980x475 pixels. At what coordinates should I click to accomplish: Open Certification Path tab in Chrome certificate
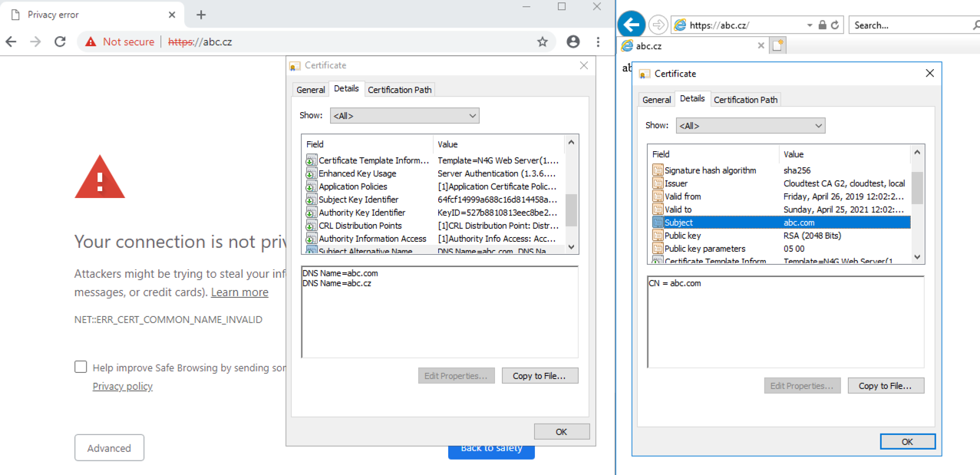400,90
